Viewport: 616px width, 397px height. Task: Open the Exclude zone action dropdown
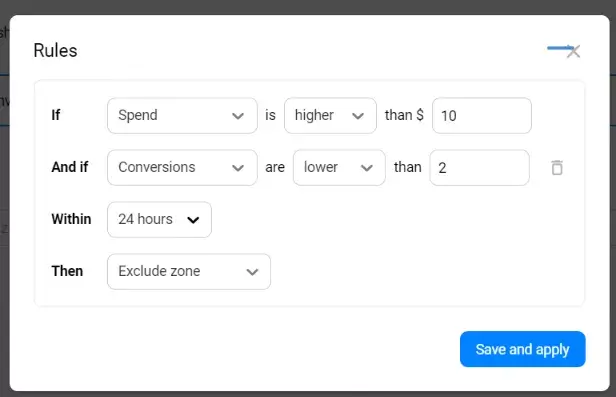click(x=189, y=271)
